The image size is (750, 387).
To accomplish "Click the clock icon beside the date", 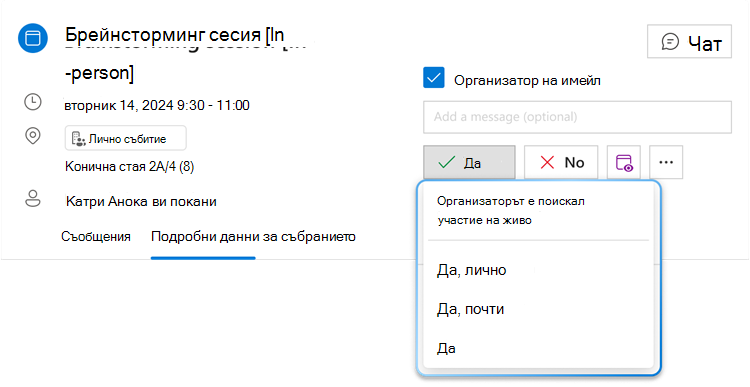I will [33, 102].
